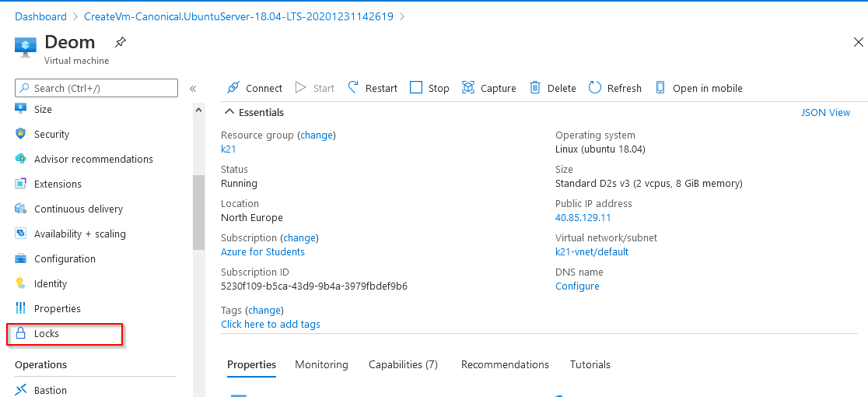
Task: Open the CreateVm-Canonical.UbuntuServer breadcrumb
Action: 239,16
